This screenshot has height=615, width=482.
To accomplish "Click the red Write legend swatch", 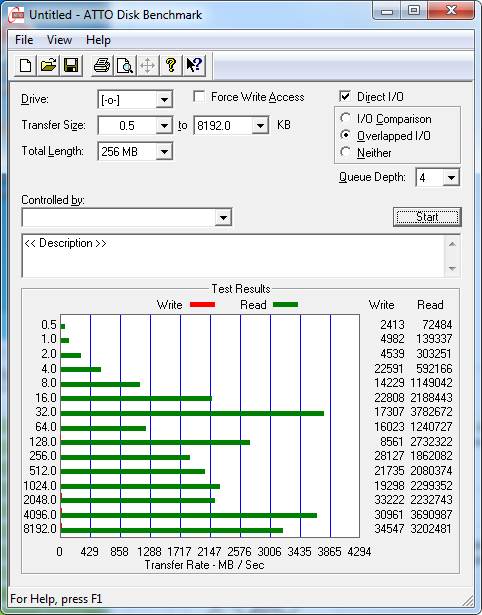I will pyautogui.click(x=202, y=305).
